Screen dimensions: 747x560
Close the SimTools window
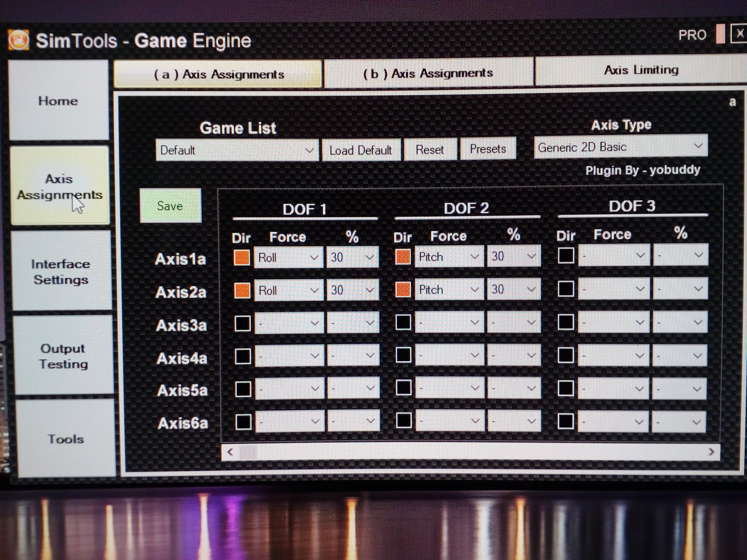[740, 34]
